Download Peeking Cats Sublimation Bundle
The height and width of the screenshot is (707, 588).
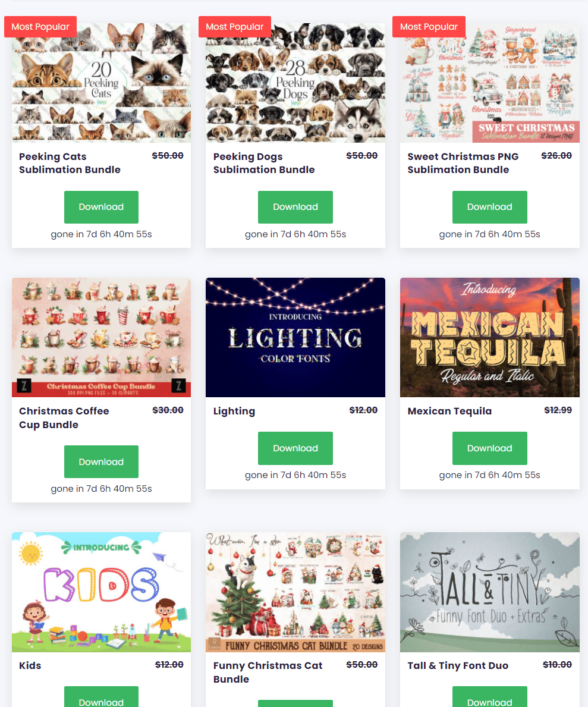tap(101, 207)
